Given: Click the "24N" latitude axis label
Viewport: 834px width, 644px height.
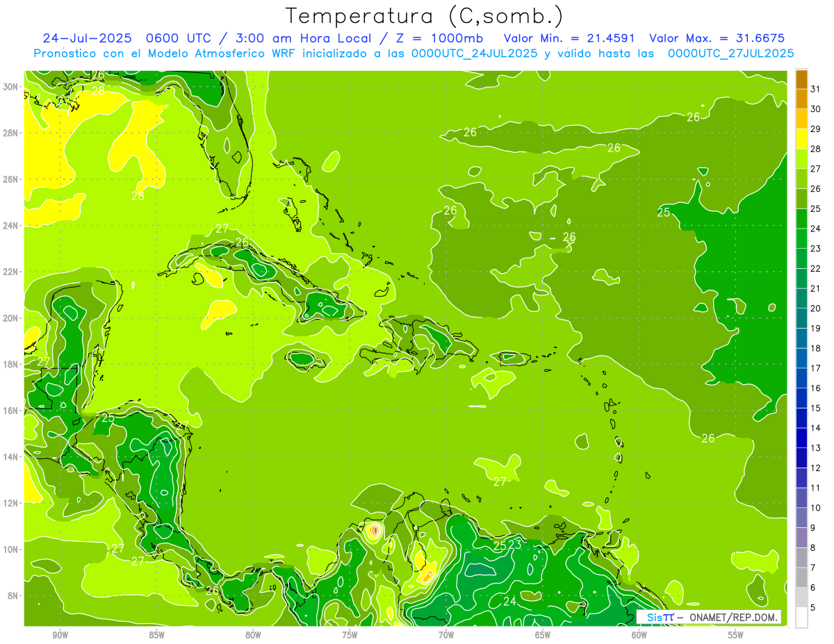Looking at the screenshot, I should click(x=11, y=226).
